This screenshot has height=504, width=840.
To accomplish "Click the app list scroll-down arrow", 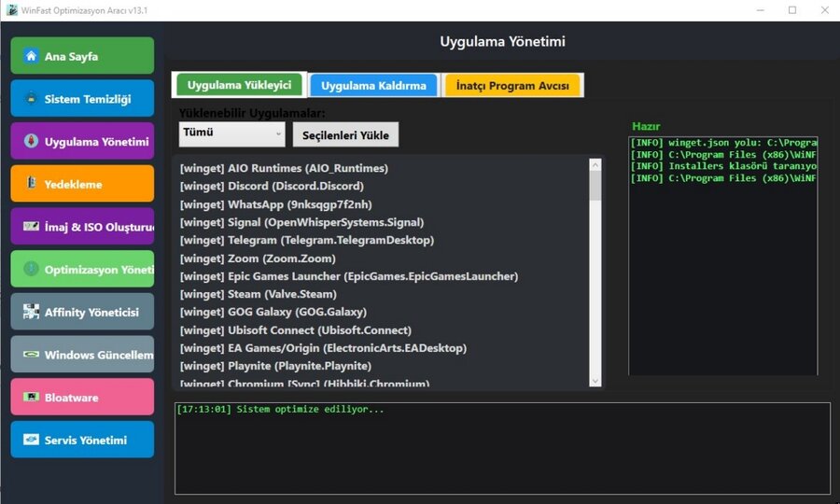I will click(x=595, y=381).
